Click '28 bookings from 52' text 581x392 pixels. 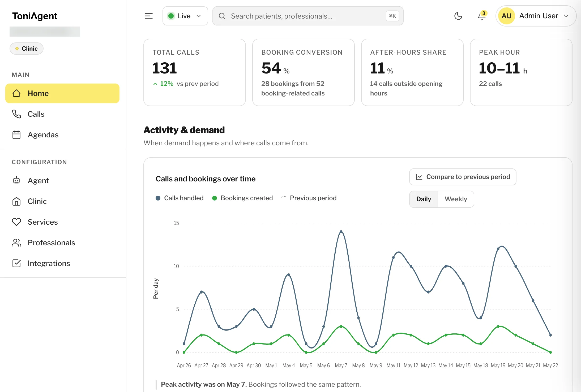tap(293, 84)
